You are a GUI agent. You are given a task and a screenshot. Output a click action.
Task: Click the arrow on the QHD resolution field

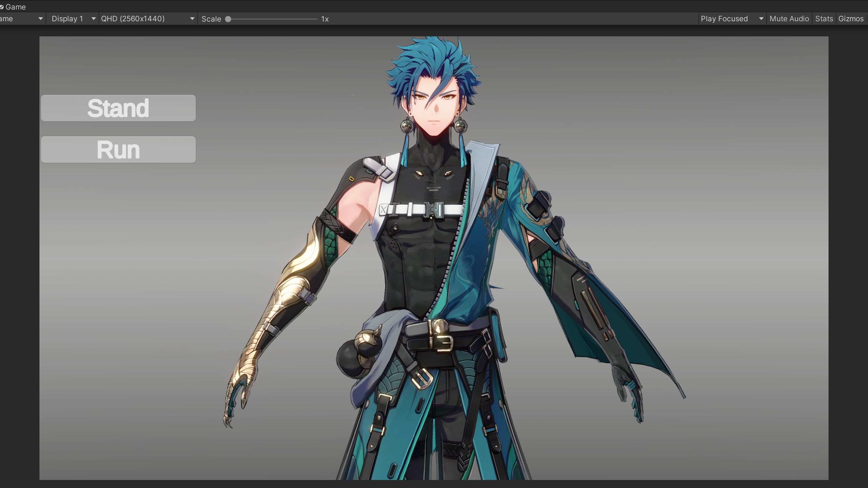point(192,19)
